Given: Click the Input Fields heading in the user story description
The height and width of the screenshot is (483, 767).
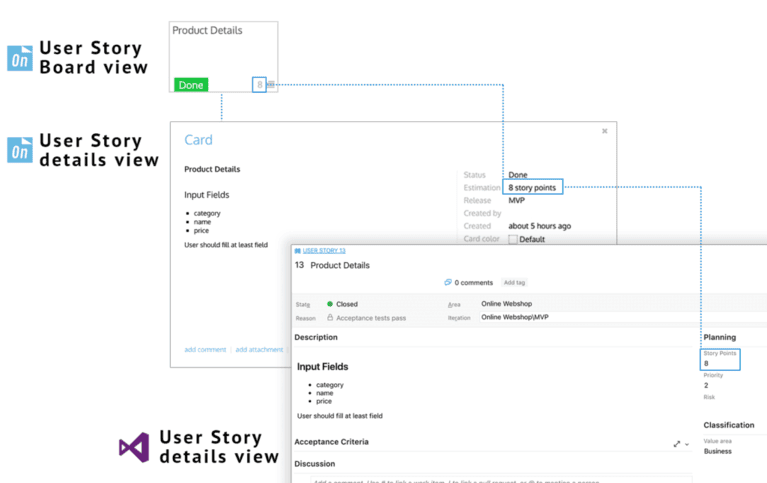Looking at the screenshot, I should pyautogui.click(x=323, y=367).
